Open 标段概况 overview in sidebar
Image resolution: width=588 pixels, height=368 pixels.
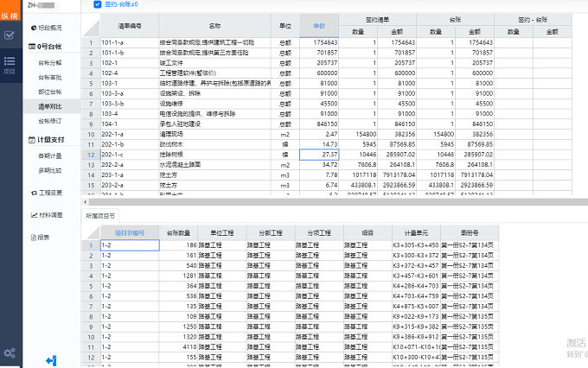point(49,29)
